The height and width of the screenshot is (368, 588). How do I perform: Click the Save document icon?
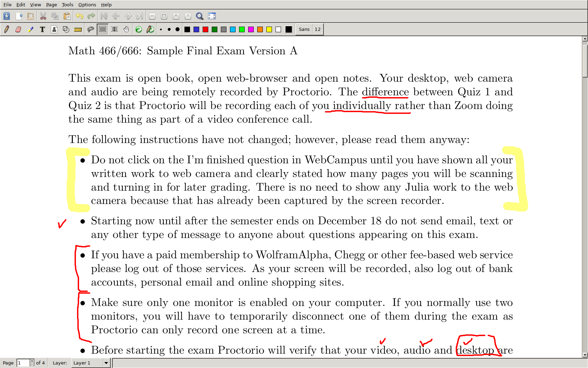point(7,16)
